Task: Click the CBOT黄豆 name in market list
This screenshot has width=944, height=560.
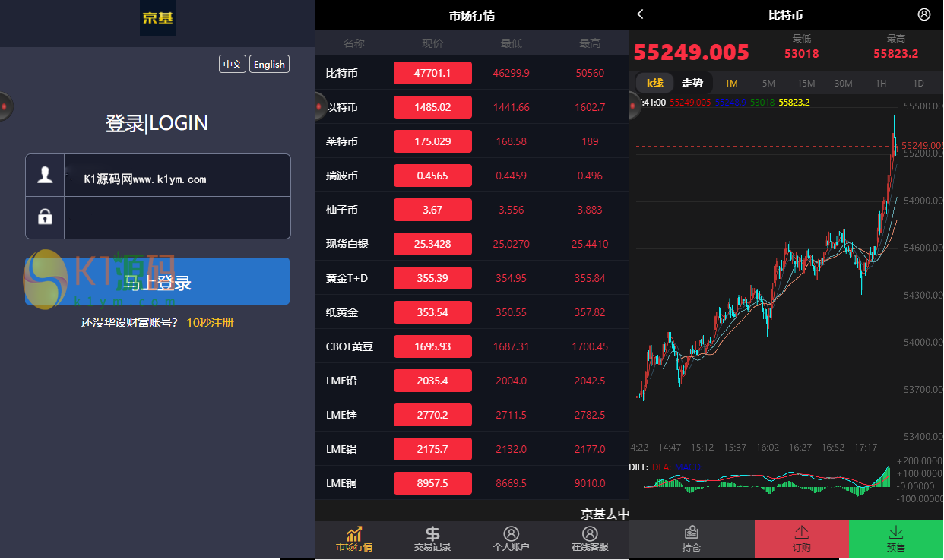Action: (x=350, y=346)
